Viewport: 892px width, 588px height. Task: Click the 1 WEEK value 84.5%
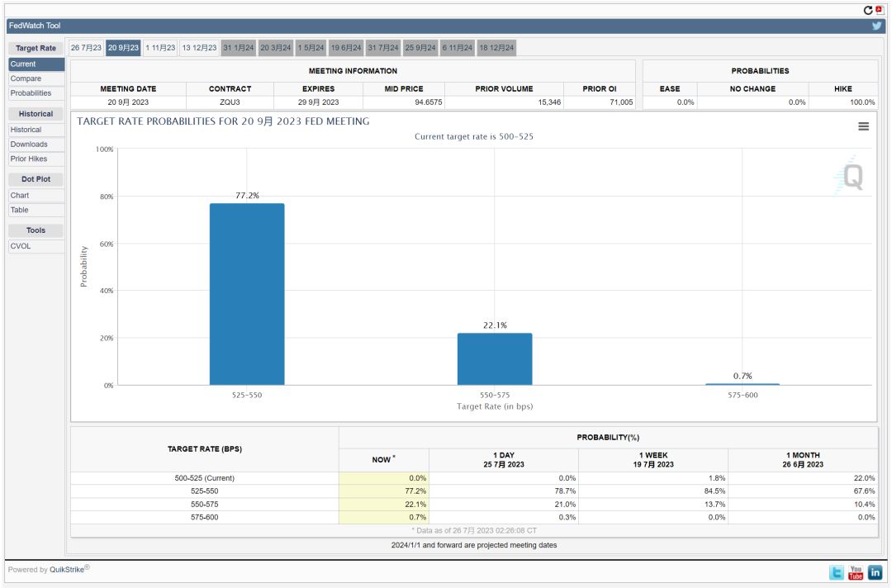714,491
